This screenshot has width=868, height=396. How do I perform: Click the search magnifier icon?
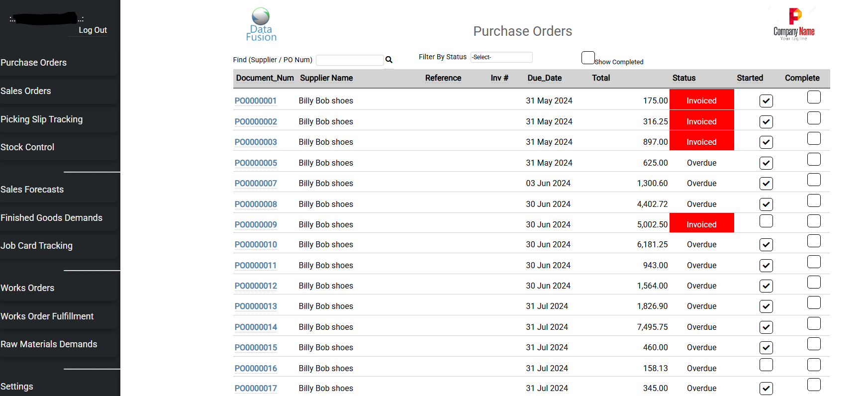pos(389,60)
